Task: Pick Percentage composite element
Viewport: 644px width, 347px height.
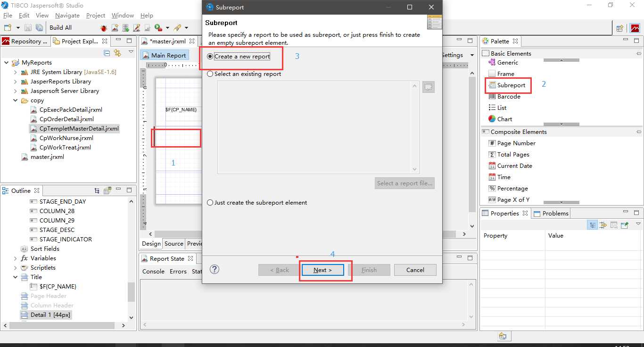Action: [508, 188]
